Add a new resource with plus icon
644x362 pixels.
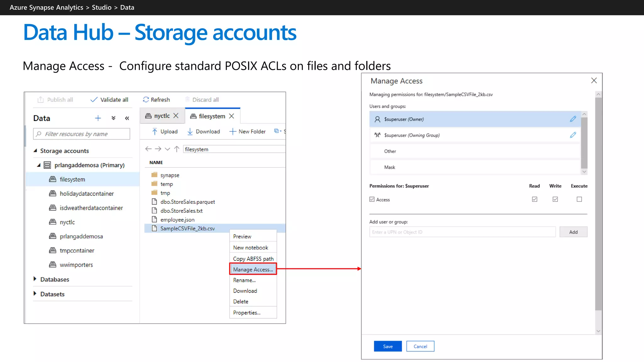pyautogui.click(x=98, y=118)
